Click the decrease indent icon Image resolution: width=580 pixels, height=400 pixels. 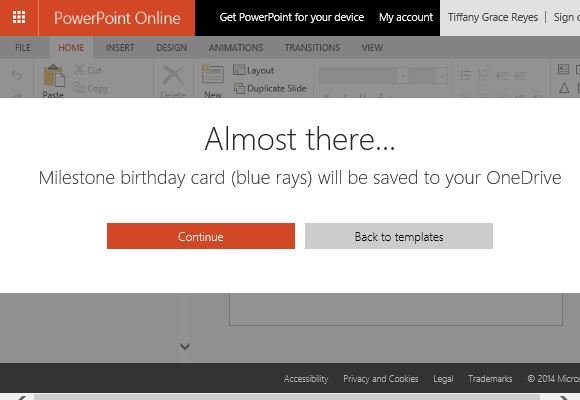pyautogui.click(x=502, y=75)
